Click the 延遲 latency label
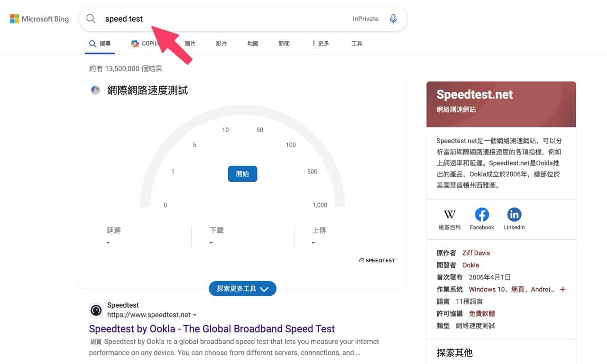 (x=114, y=230)
